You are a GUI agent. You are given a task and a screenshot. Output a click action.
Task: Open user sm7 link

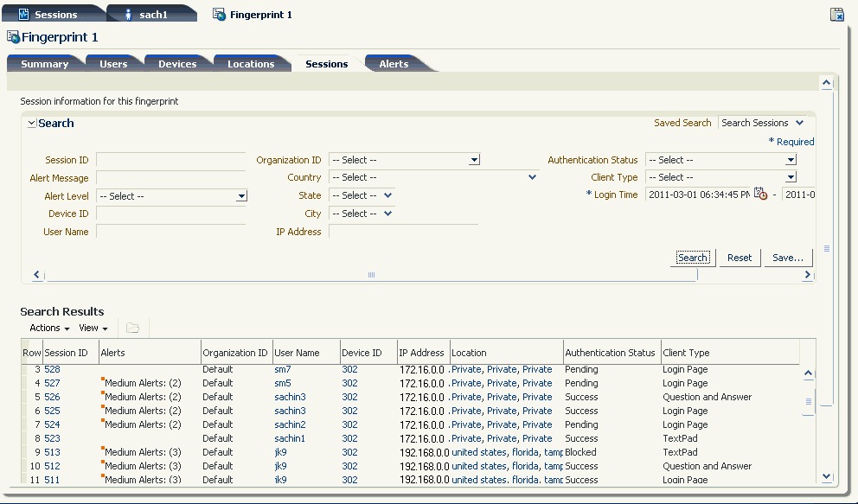point(282,369)
